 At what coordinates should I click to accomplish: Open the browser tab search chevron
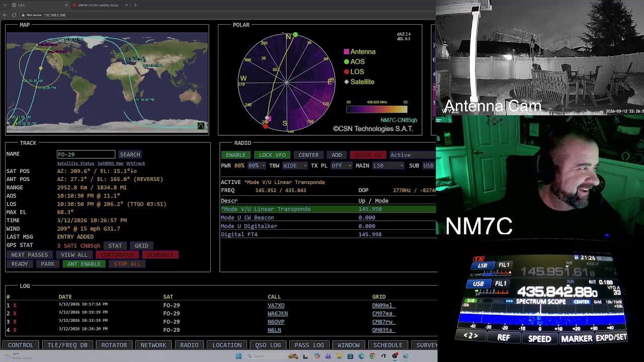(6, 5)
